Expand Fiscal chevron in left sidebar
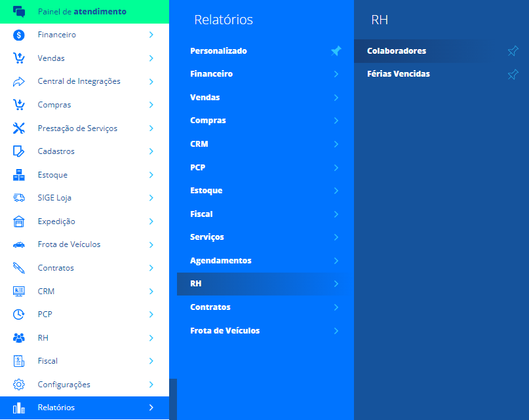 pyautogui.click(x=151, y=361)
